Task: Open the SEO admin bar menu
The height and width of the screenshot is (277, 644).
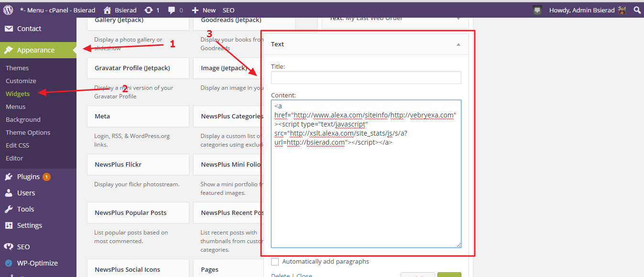Action: (x=229, y=10)
